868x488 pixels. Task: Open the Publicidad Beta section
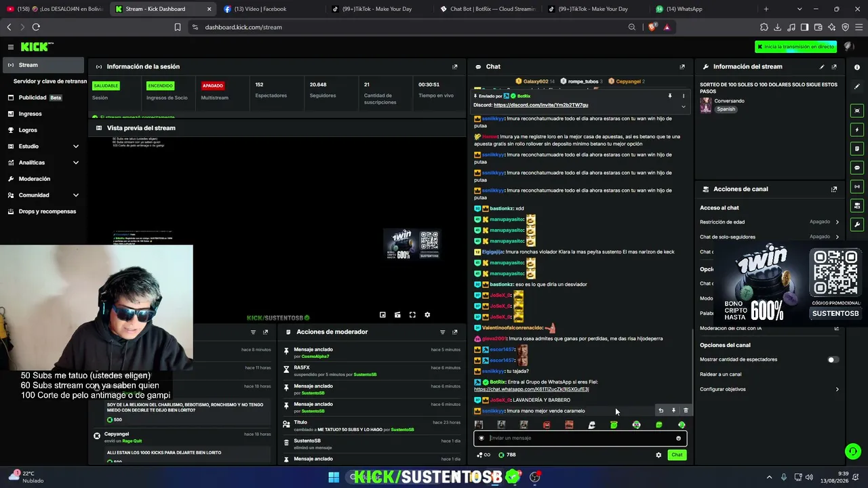[x=43, y=98]
